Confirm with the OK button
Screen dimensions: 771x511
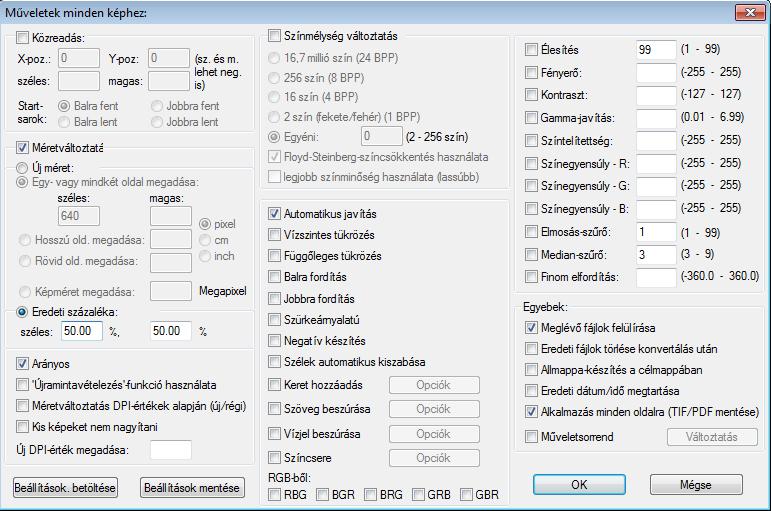(x=579, y=485)
